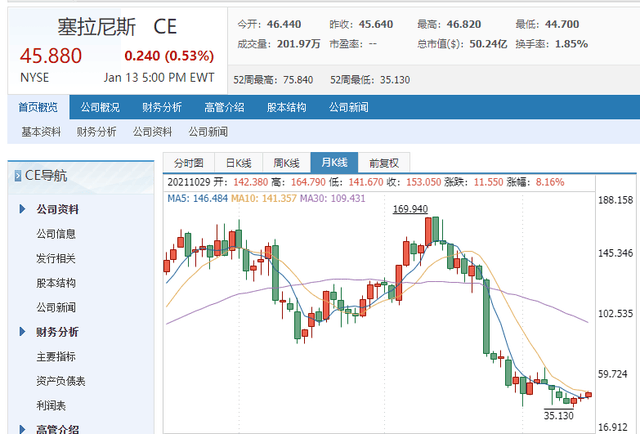The width and height of the screenshot is (640, 434).
Task: Open 利润表 in the sidebar
Action: click(51, 405)
